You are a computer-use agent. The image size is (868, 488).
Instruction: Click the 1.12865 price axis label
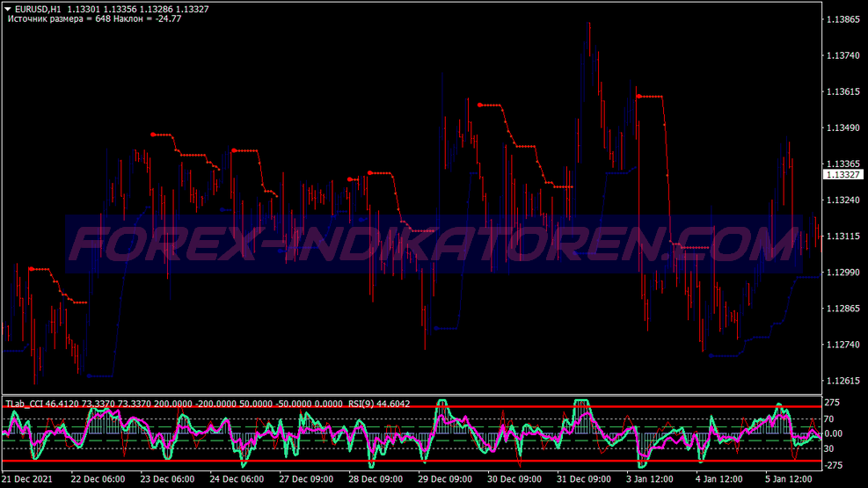[843, 309]
